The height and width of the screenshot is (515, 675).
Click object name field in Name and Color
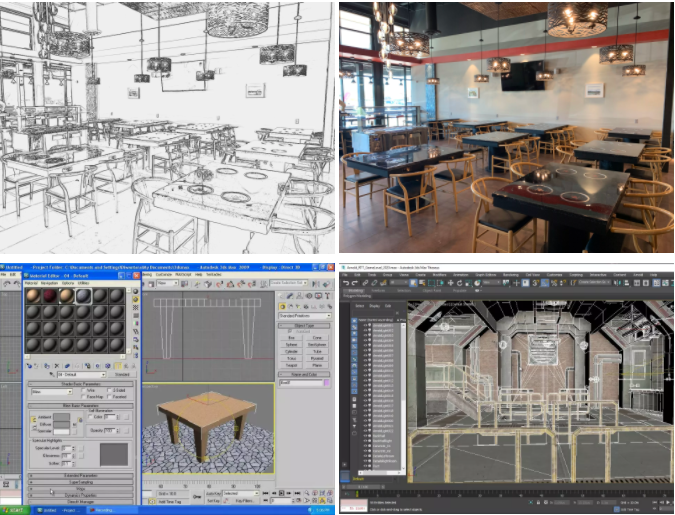[301, 382]
